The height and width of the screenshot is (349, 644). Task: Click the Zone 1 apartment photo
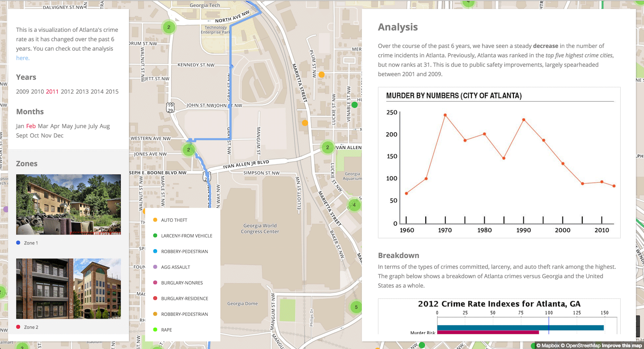click(68, 204)
